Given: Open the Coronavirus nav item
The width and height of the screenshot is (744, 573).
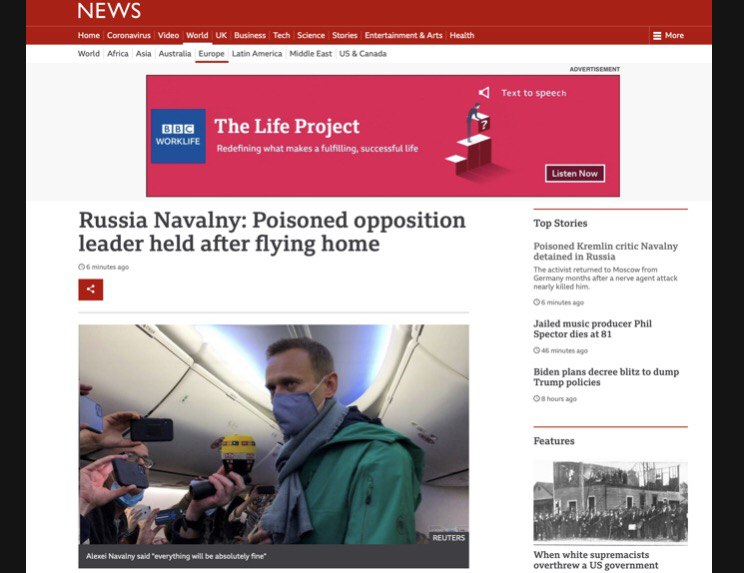Looking at the screenshot, I should (129, 36).
